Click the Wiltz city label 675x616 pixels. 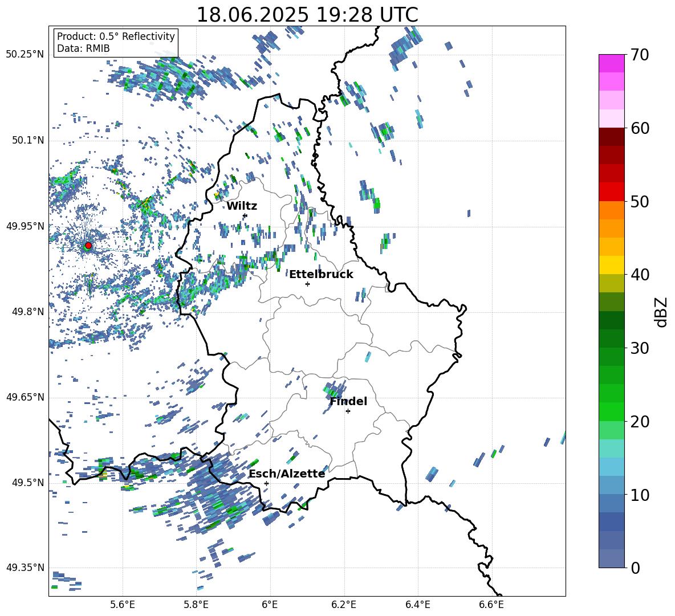242,206
